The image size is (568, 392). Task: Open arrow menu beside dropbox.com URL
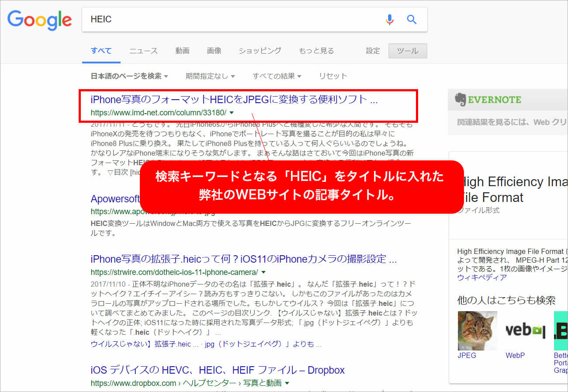click(287, 383)
